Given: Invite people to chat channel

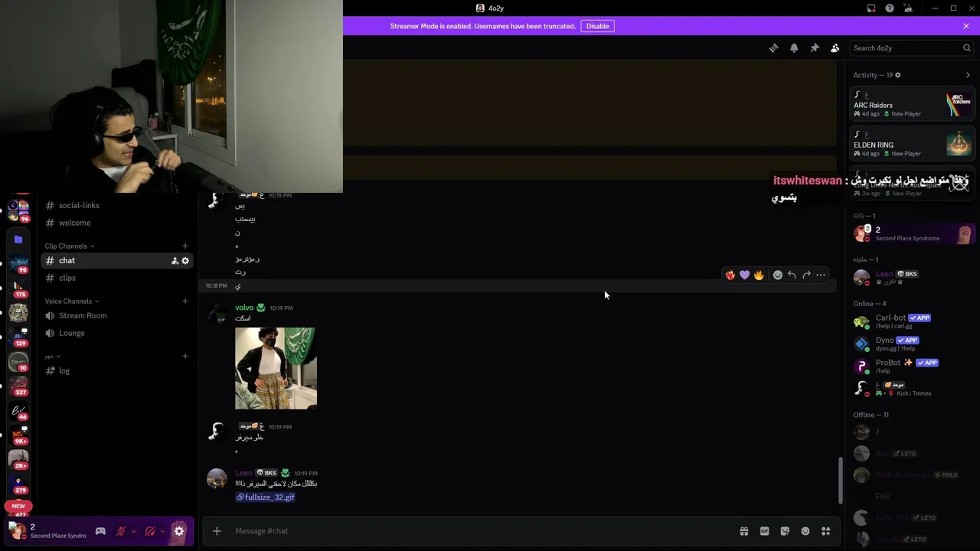Looking at the screenshot, I should (x=175, y=261).
